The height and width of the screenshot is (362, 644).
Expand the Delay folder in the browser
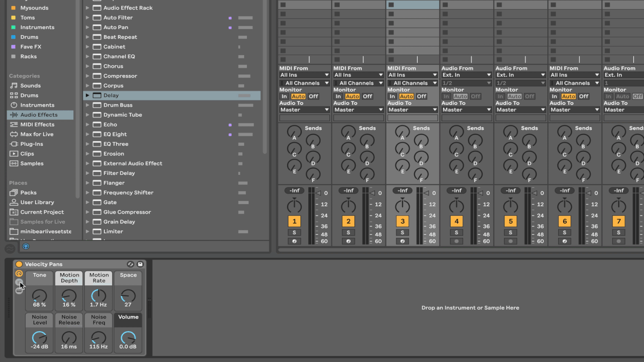(88, 95)
